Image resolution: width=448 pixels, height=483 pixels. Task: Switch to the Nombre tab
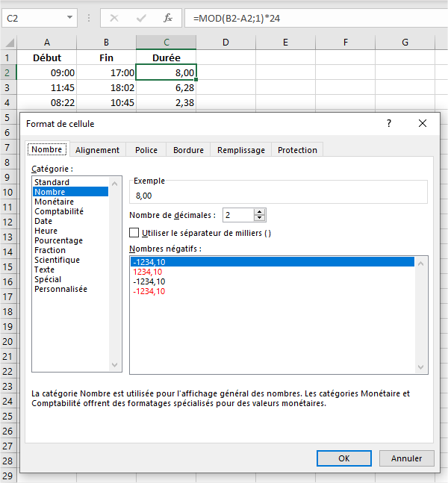pyautogui.click(x=47, y=149)
